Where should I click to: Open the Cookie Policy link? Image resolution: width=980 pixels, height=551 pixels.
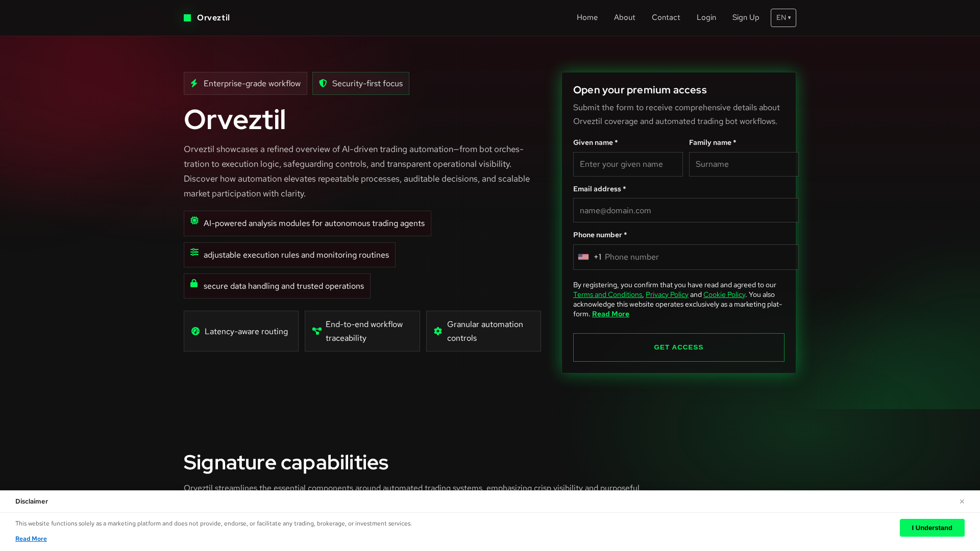[724, 294]
